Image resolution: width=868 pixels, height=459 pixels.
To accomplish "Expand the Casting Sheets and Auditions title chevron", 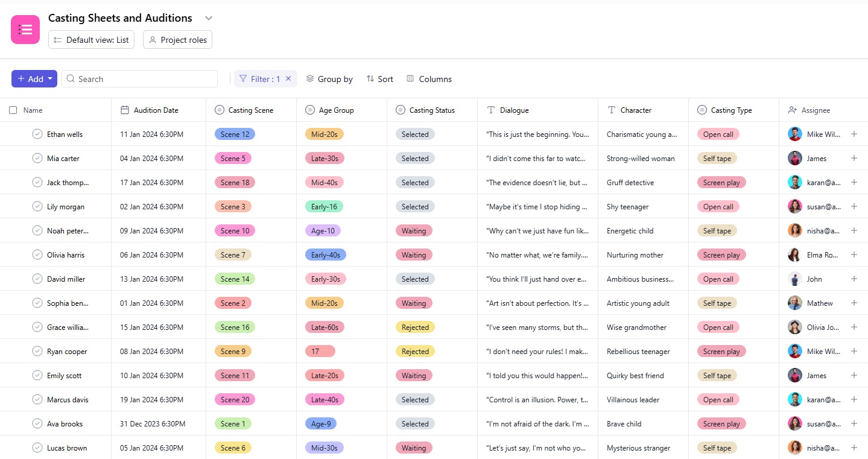I will 209,18.
